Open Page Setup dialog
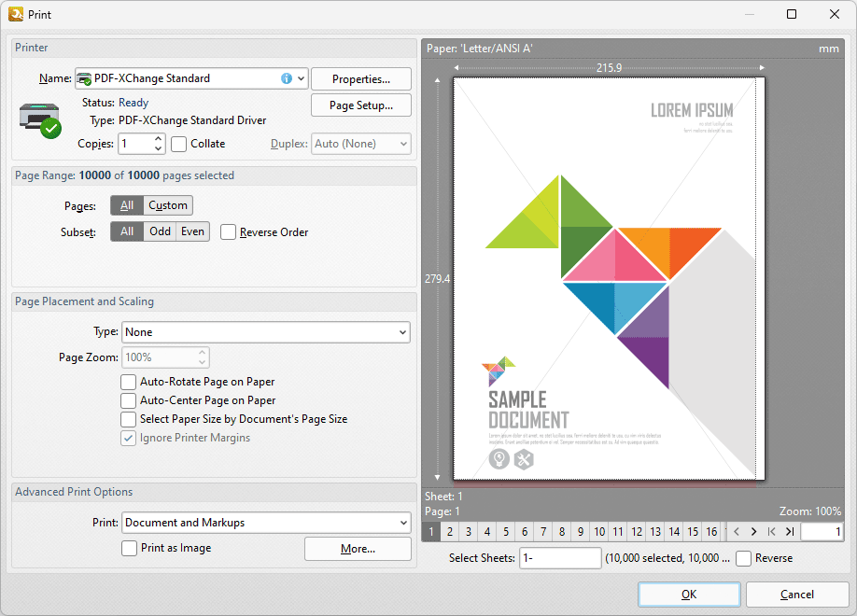Viewport: 857px width, 616px height. [x=360, y=105]
